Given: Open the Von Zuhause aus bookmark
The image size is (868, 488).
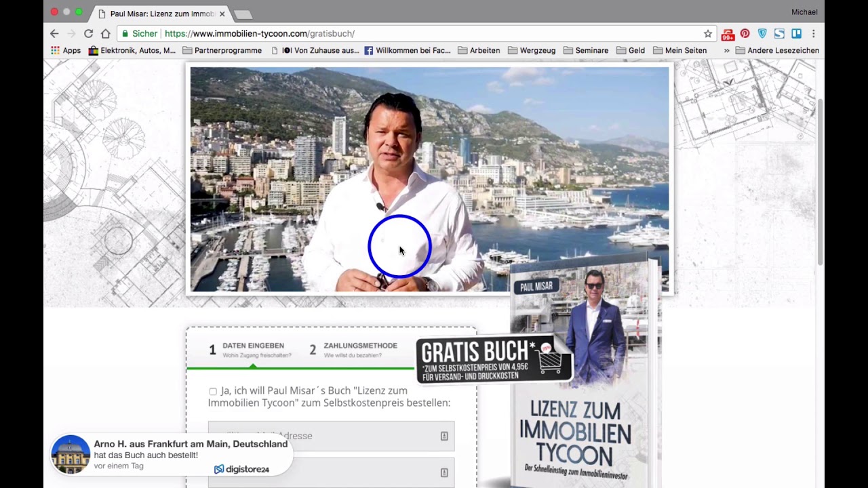Looking at the screenshot, I should click(315, 50).
